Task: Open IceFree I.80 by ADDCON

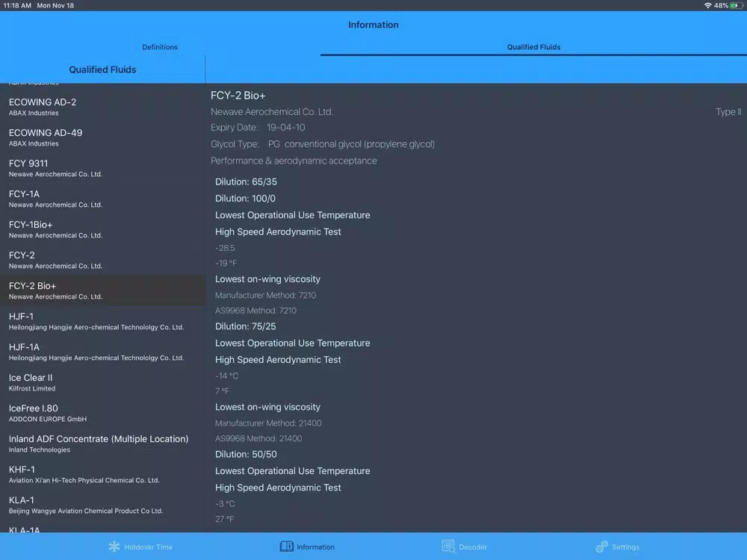Action: [102, 413]
